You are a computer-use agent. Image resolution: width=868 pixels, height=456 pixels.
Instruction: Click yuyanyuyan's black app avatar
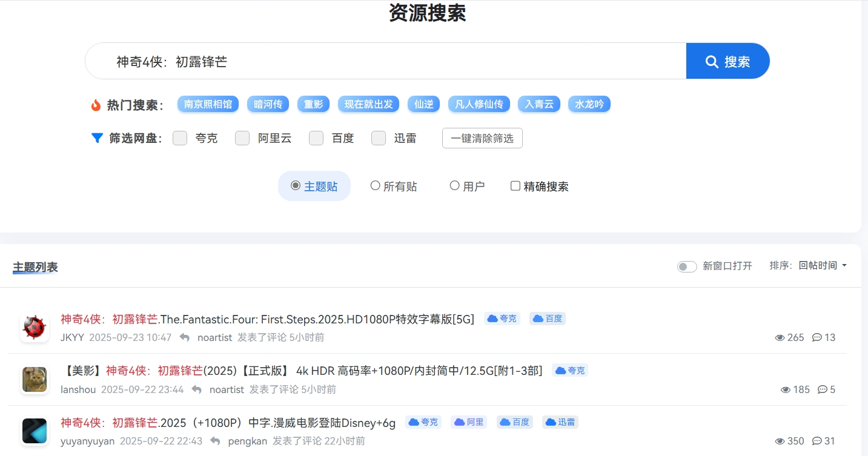click(35, 431)
